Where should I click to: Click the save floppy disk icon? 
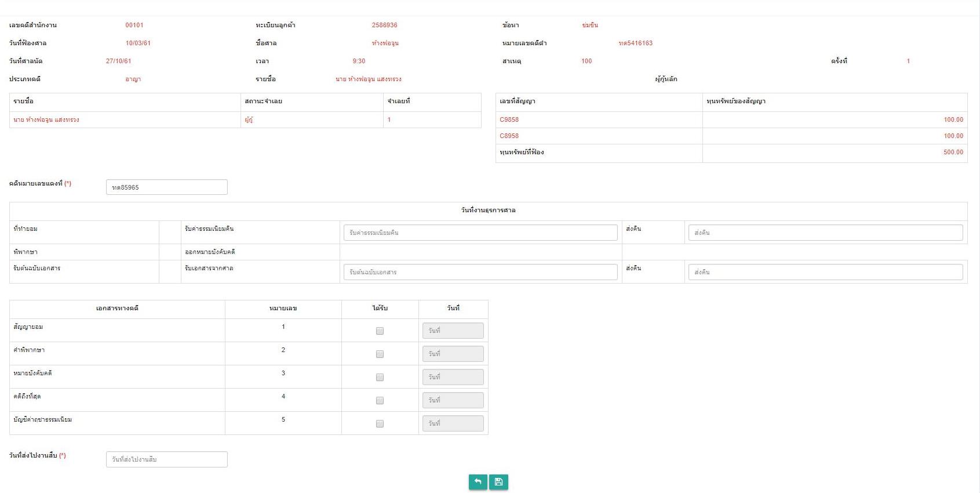498,482
